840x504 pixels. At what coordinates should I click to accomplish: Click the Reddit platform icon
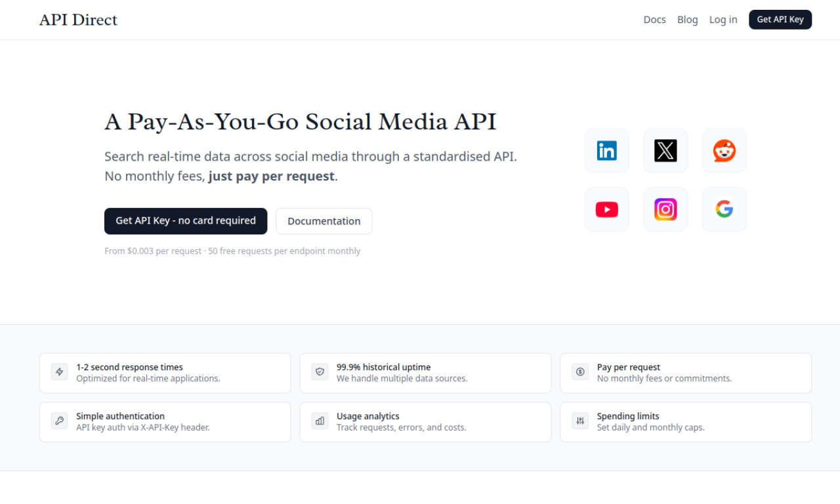coord(724,150)
